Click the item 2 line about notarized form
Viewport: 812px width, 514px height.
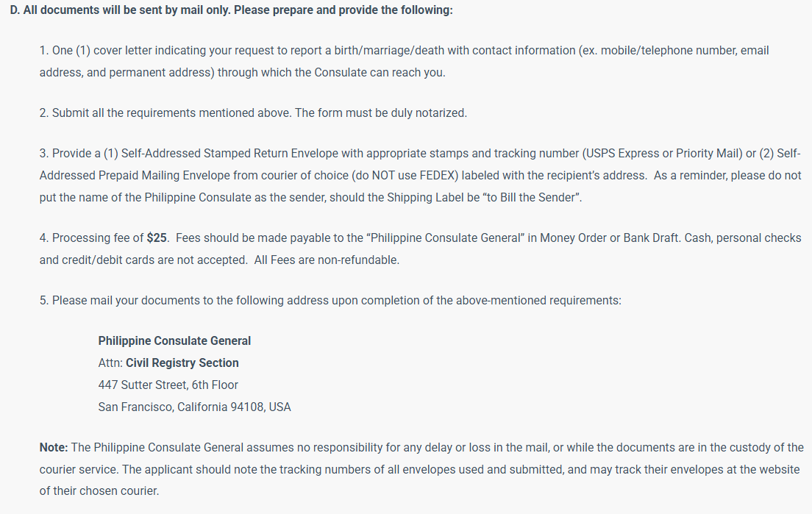click(x=259, y=113)
